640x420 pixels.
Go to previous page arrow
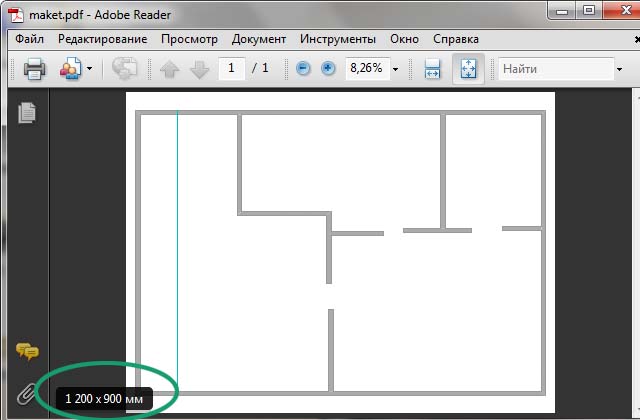[x=167, y=69]
